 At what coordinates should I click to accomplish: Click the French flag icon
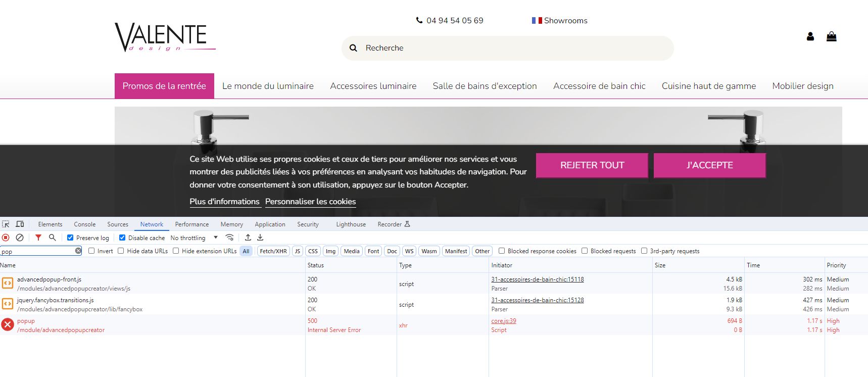537,20
